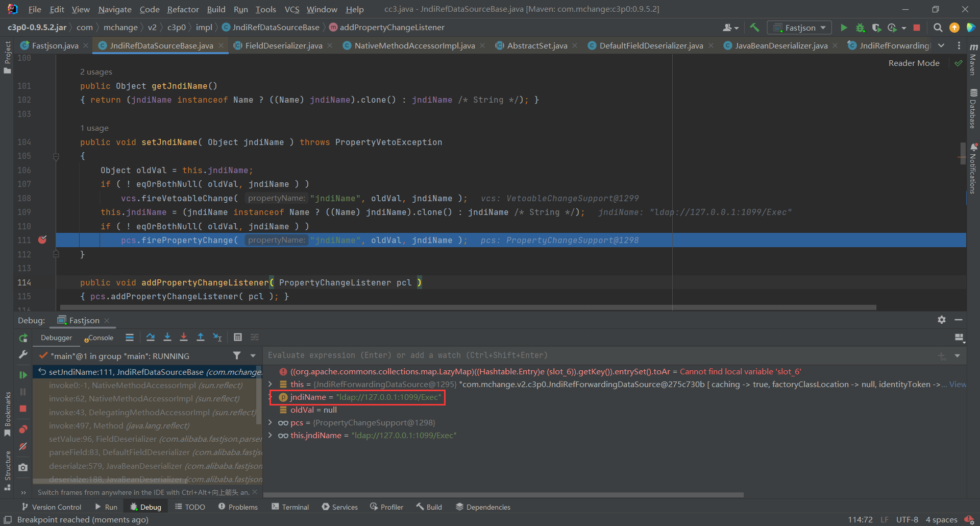Screen dimensions: 980x526
Task: Open the Terminal tool window
Action: pyautogui.click(x=290, y=507)
